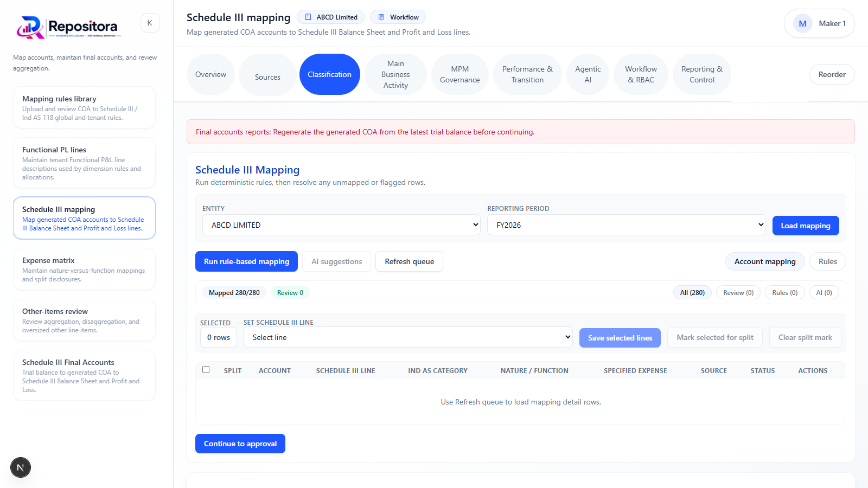Click the Nature / Function column header
This screenshot has height=488, width=868.
click(x=534, y=371)
